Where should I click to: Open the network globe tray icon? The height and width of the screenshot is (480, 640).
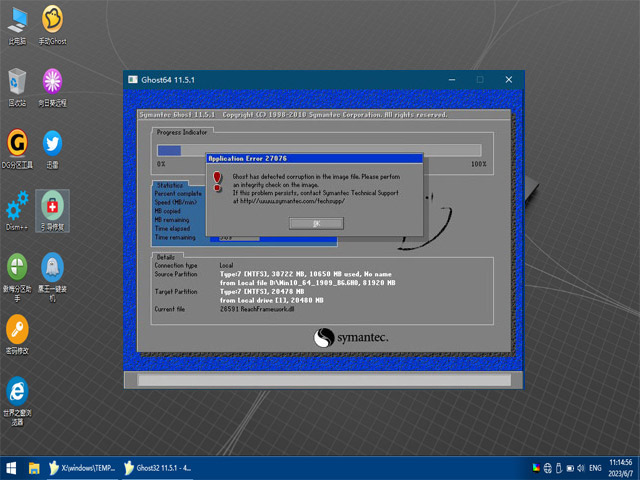pos(548,468)
